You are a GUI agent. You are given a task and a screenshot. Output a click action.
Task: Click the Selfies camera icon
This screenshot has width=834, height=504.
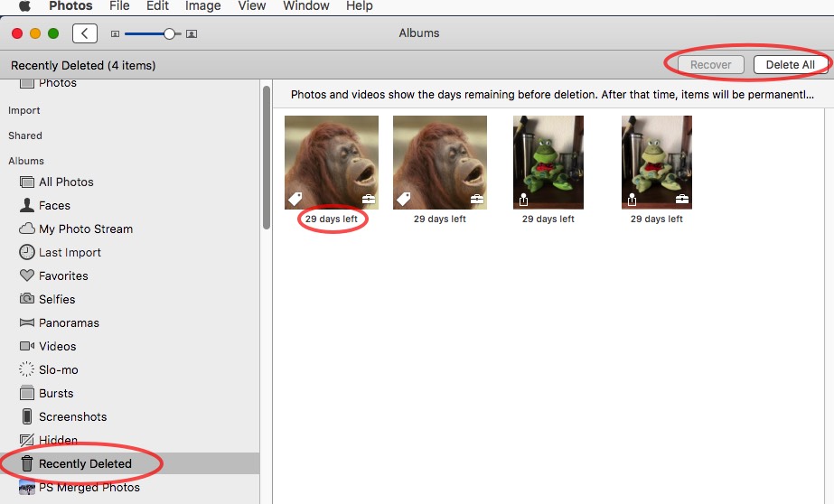(26, 298)
